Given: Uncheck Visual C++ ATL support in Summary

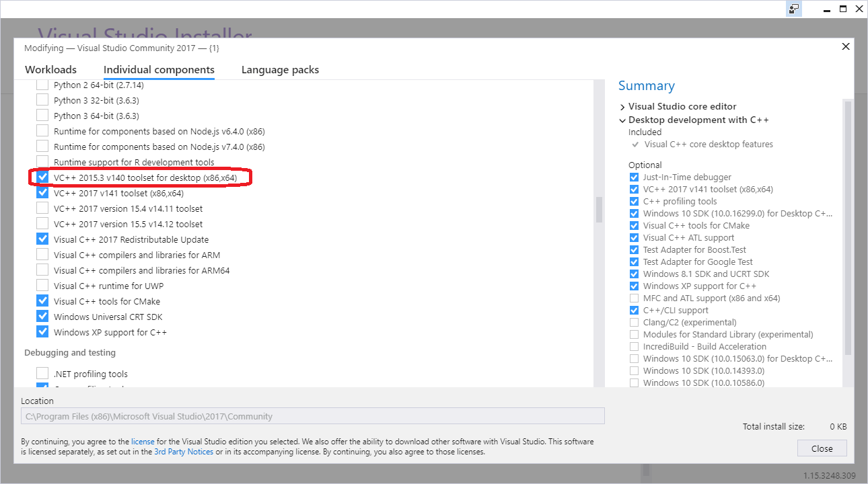Looking at the screenshot, I should [x=634, y=238].
